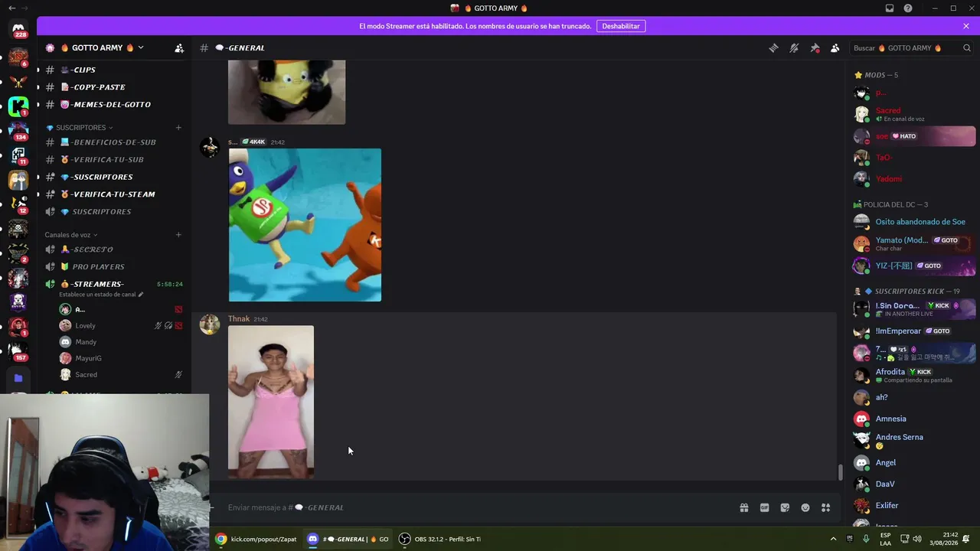Click the search field for GOTTO ARMY

912,47
